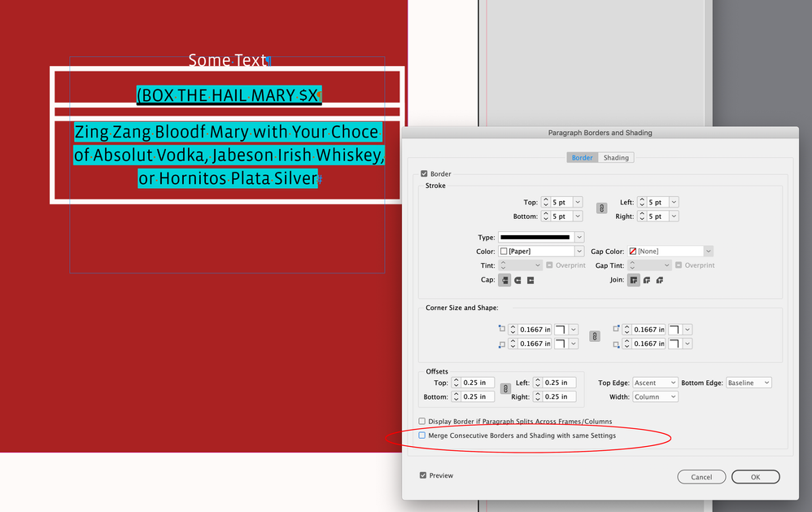The width and height of the screenshot is (812, 512).
Task: Open the Bottom stroke width dropdown
Action: point(578,216)
